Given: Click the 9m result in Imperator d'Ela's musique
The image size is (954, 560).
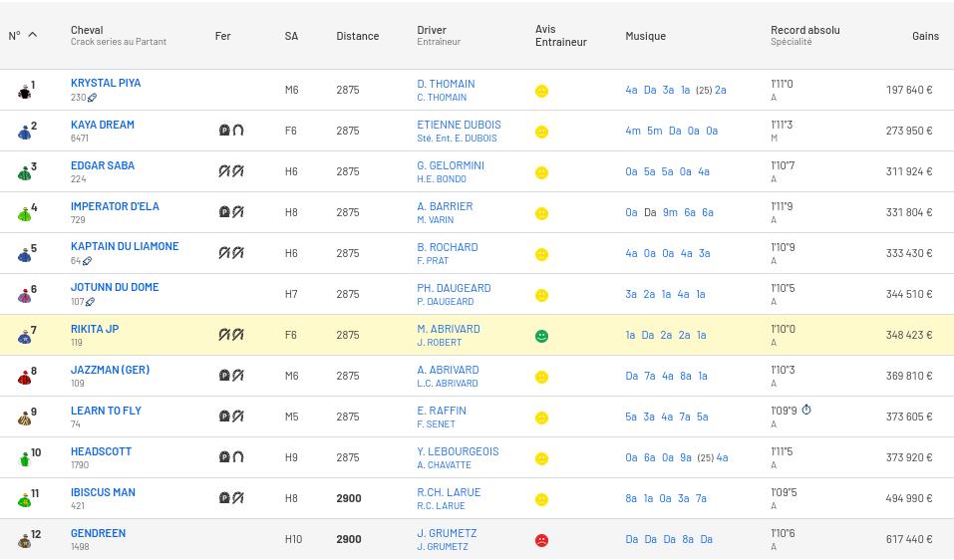Looking at the screenshot, I should (670, 212).
